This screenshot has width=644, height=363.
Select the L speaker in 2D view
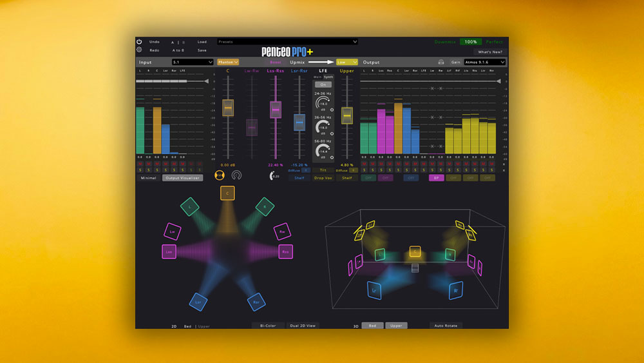point(190,206)
